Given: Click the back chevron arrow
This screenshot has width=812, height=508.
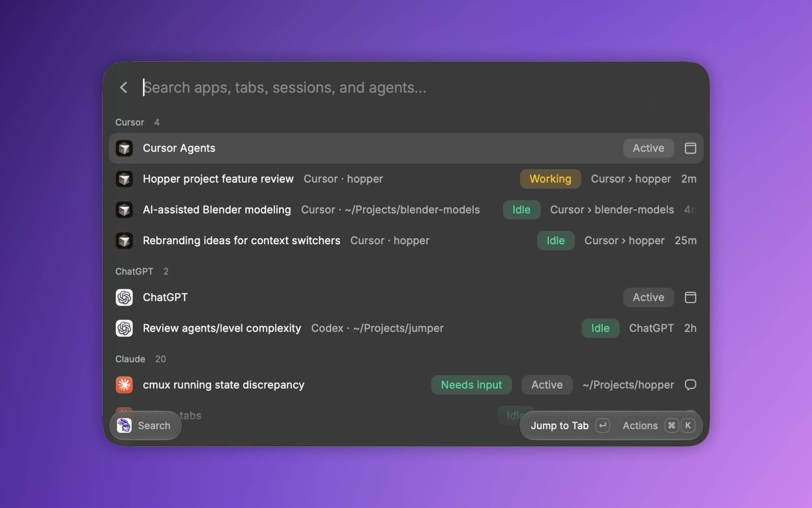Looking at the screenshot, I should point(124,87).
